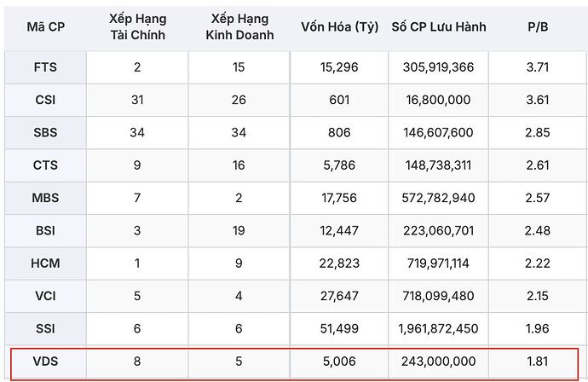Select the MBS stock code
Image resolution: width=588 pixels, height=382 pixels.
(45, 198)
